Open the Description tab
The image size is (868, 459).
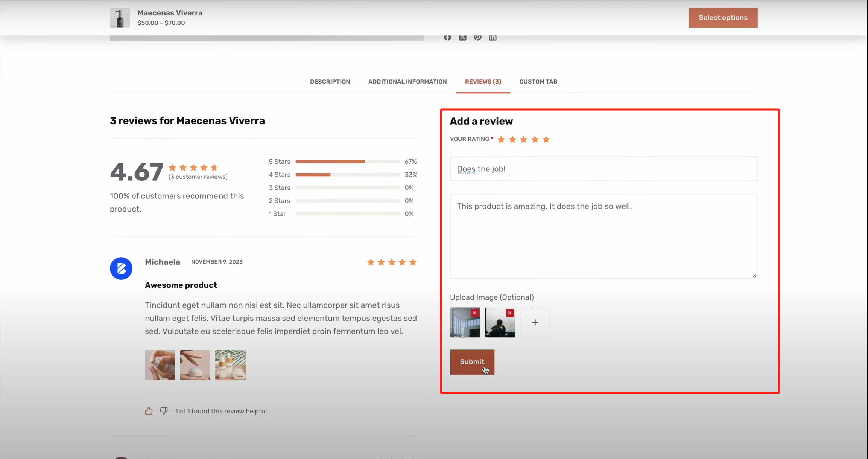click(x=330, y=82)
